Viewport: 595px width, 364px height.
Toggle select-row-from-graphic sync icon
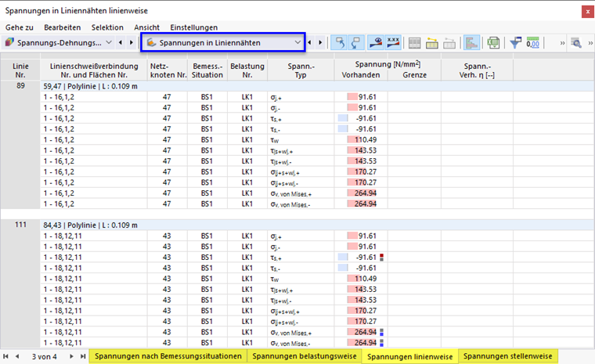pos(356,42)
